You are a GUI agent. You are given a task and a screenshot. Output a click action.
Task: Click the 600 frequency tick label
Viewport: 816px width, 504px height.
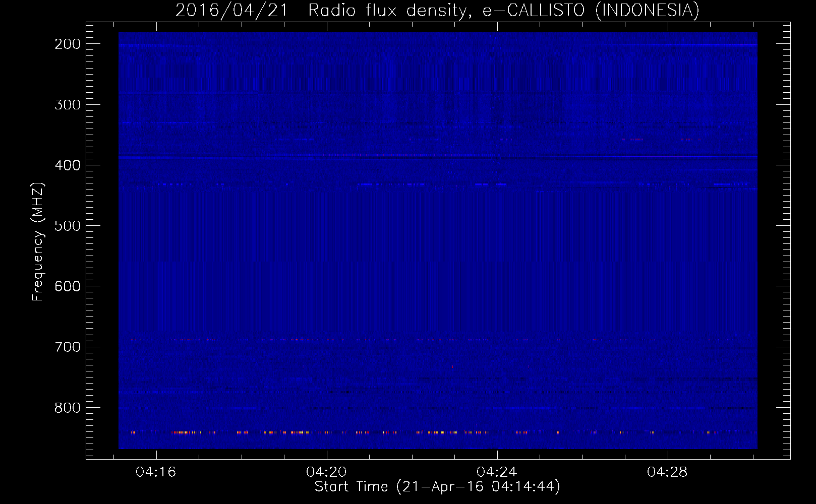tap(68, 286)
